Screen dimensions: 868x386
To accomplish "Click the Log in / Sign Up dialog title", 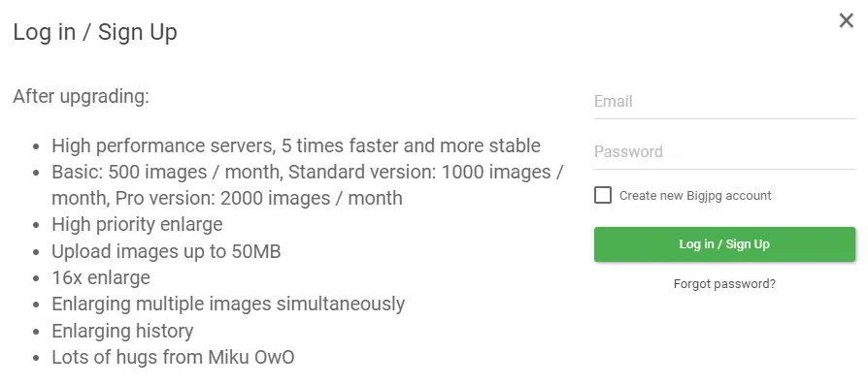I will click(95, 32).
